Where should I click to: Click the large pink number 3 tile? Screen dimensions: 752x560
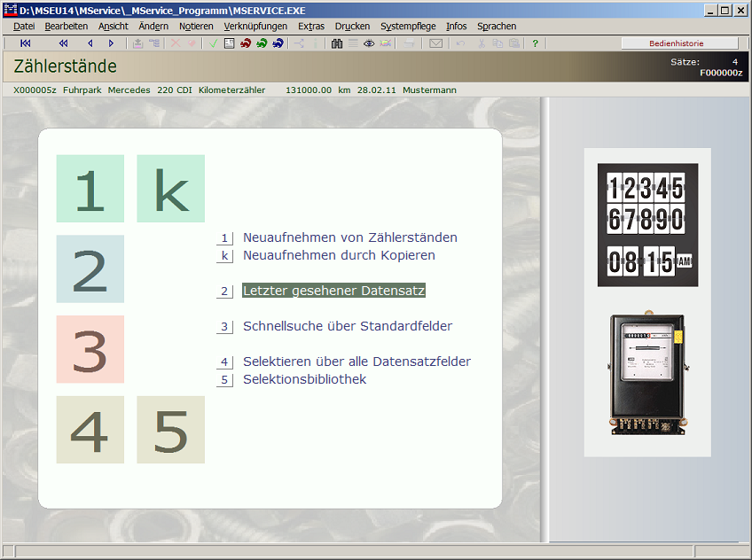tap(90, 349)
